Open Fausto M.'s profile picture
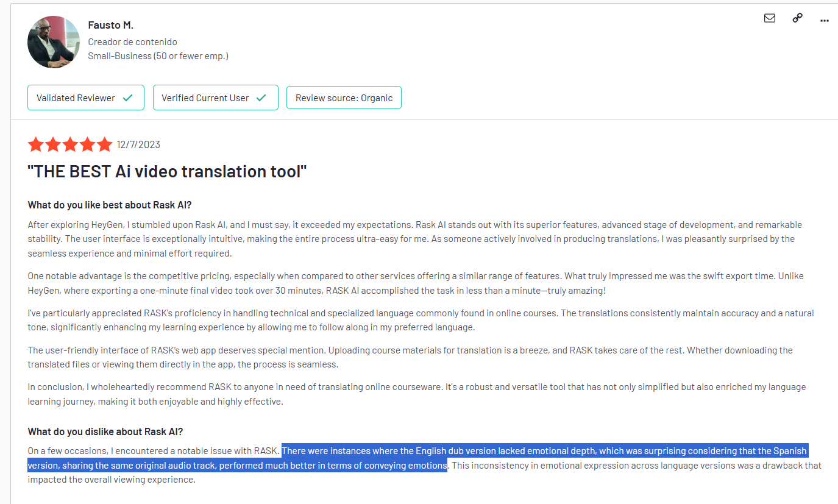 (54, 42)
